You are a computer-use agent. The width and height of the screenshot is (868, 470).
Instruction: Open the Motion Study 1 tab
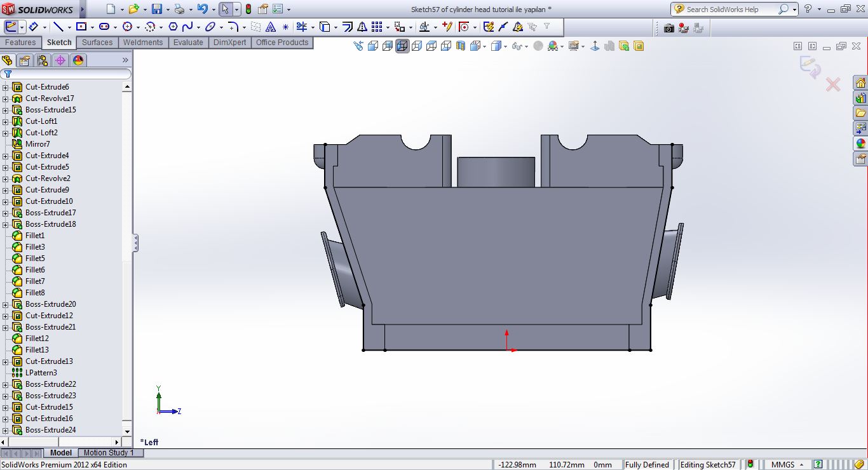(109, 453)
